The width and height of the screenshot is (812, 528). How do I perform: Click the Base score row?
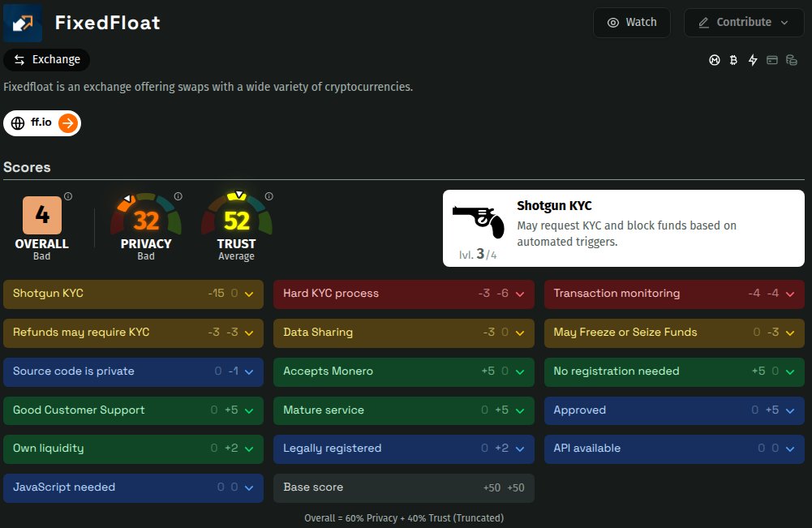pyautogui.click(x=404, y=487)
